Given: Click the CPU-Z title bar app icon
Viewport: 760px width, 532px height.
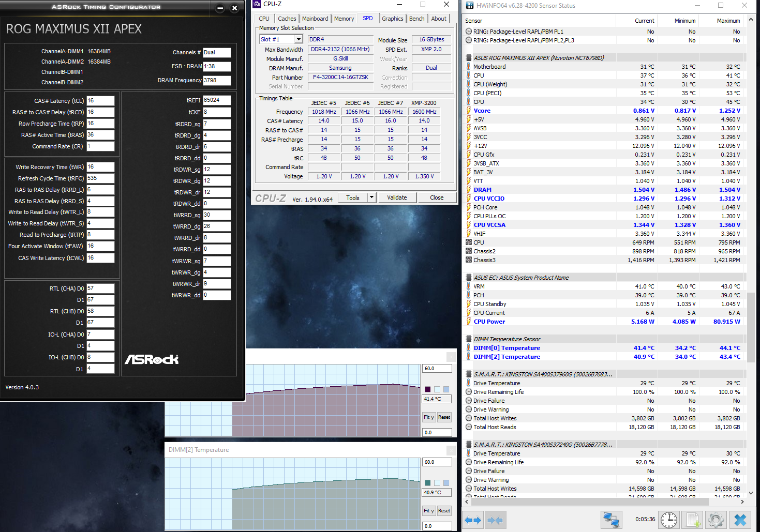Looking at the screenshot, I should (257, 4).
